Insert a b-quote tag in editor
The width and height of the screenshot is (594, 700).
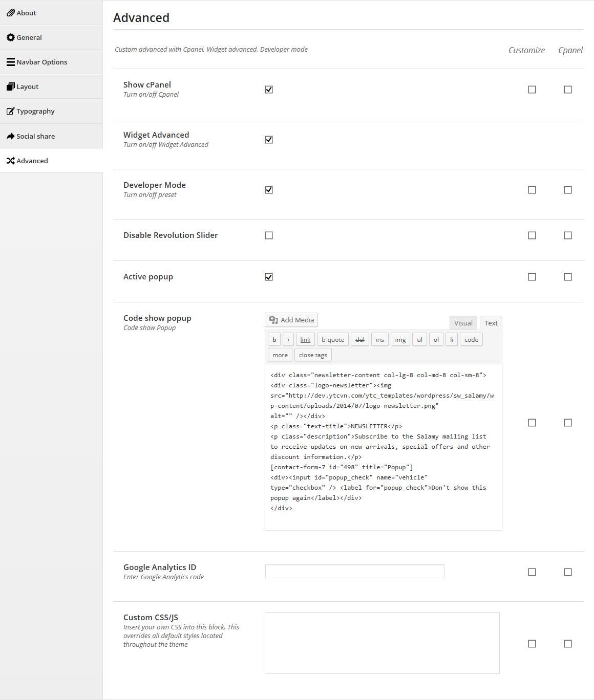click(x=333, y=340)
